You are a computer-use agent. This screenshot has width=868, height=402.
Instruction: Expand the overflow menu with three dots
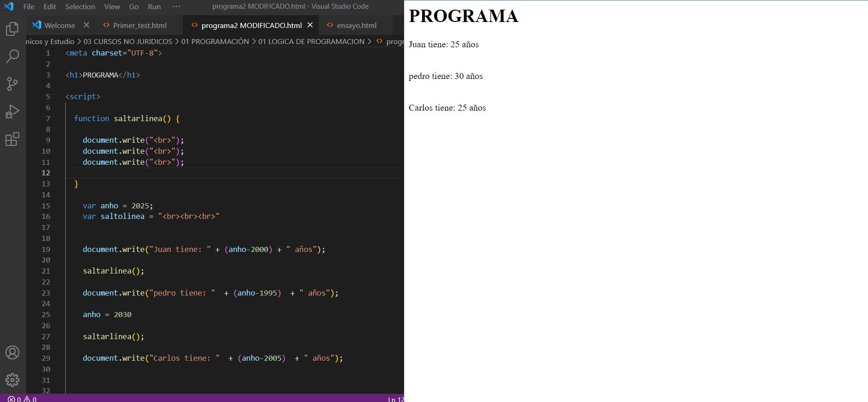(176, 6)
